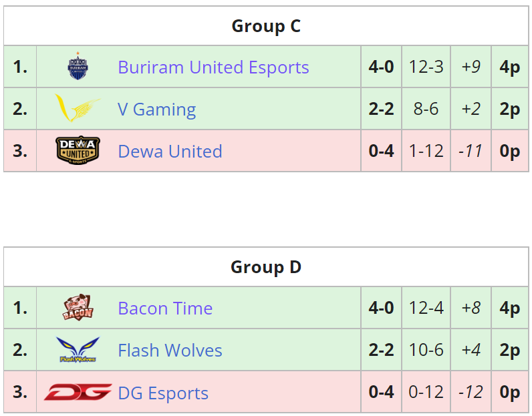Click the Bacon Time pig logo
Screen dimensions: 532x416
pyautogui.click(x=78, y=307)
